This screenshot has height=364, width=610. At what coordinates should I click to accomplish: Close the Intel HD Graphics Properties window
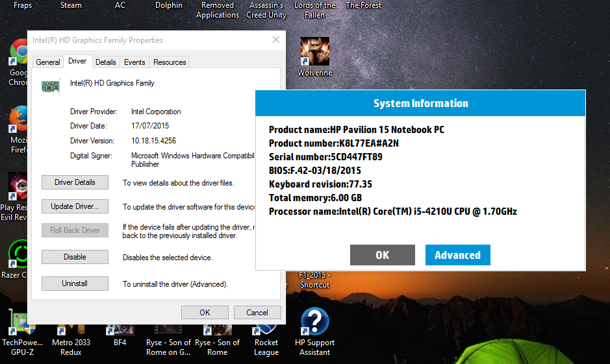[276, 40]
